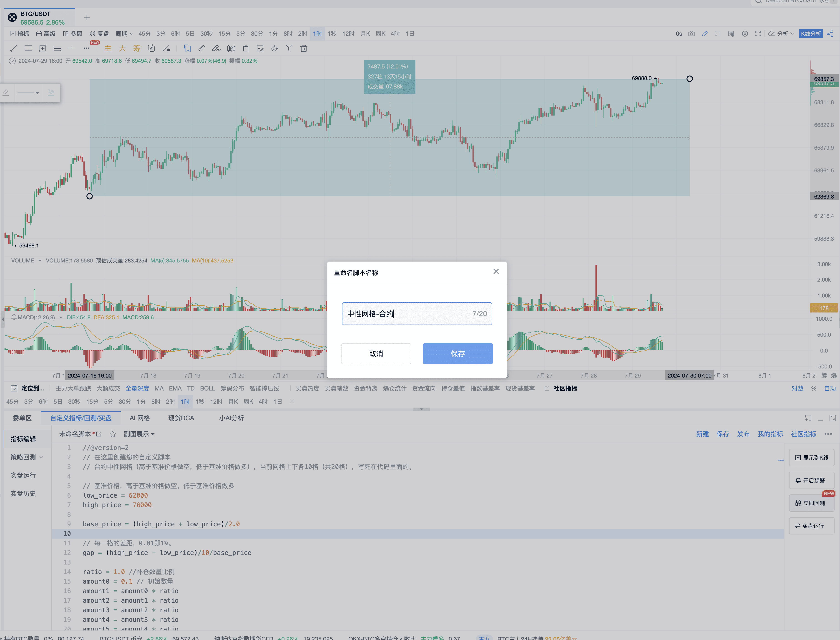Open the 周期 period dropdown
Image resolution: width=840 pixels, height=640 pixels.
pos(124,33)
